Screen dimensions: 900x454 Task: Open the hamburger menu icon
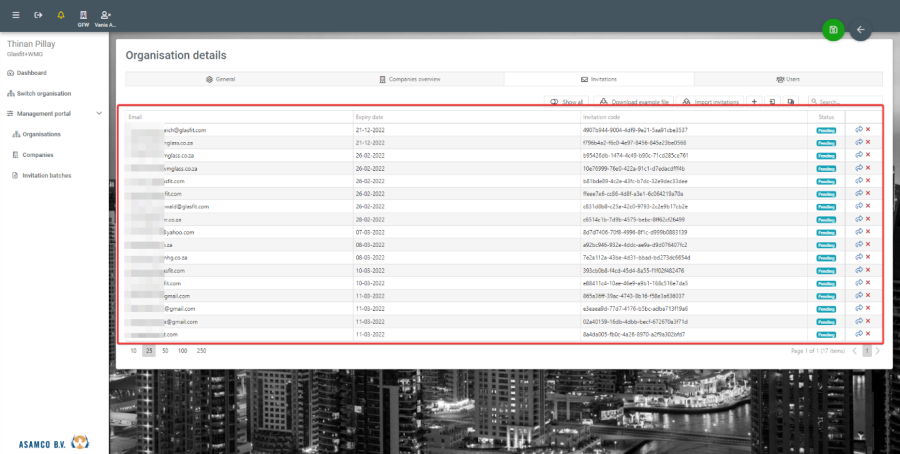16,15
